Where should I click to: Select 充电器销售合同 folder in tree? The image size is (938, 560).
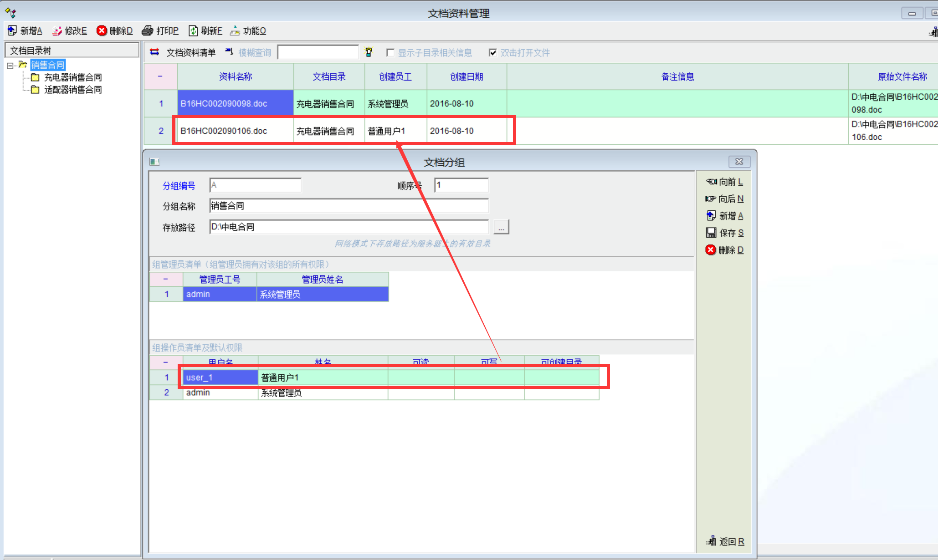(72, 77)
